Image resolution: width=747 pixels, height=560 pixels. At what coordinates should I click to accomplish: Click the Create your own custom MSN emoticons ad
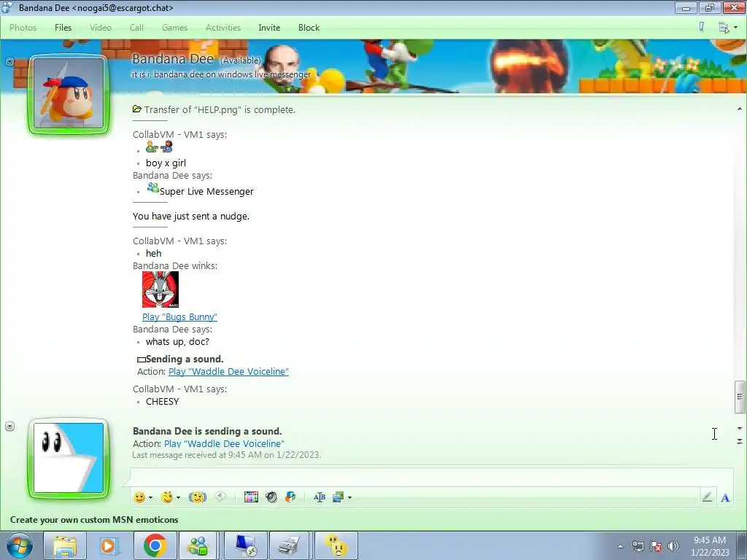tap(94, 519)
